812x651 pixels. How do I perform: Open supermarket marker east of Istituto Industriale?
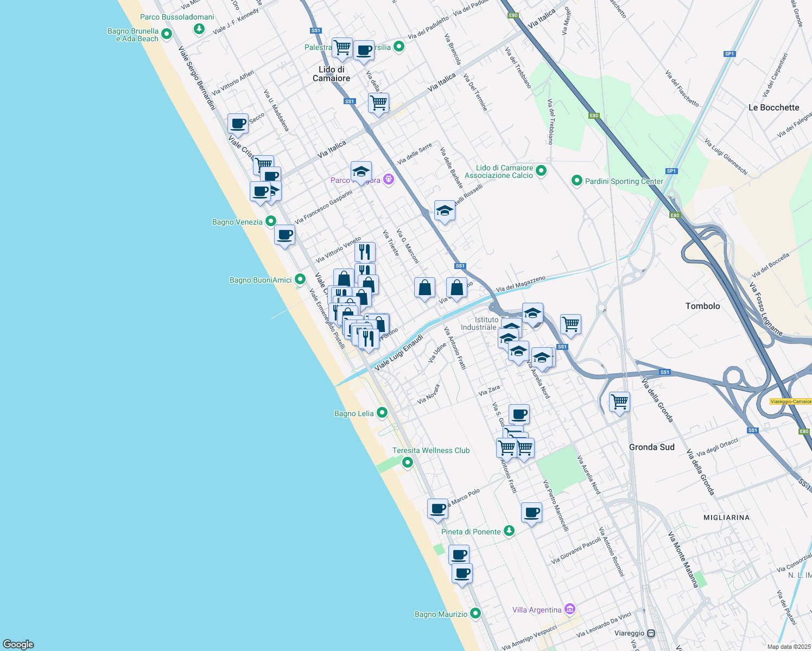click(x=570, y=325)
